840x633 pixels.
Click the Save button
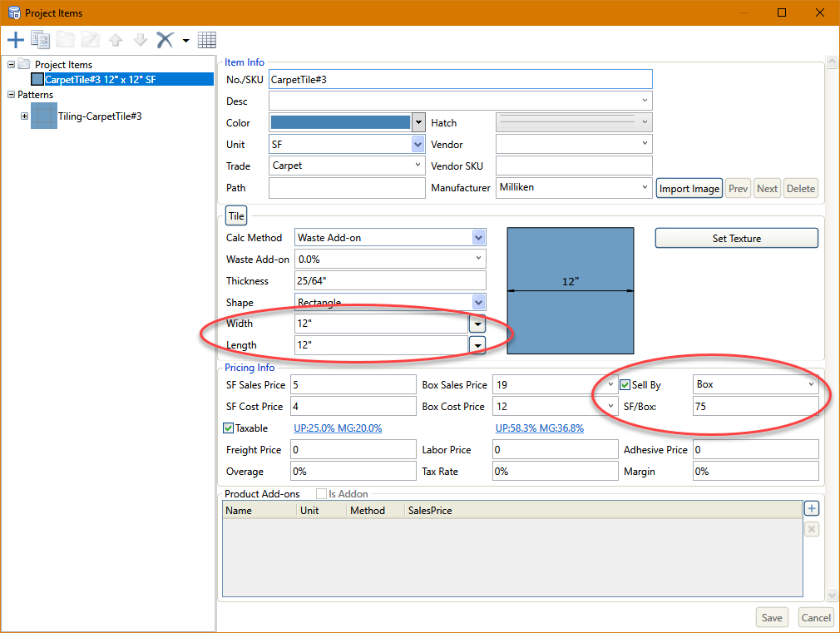(x=772, y=618)
